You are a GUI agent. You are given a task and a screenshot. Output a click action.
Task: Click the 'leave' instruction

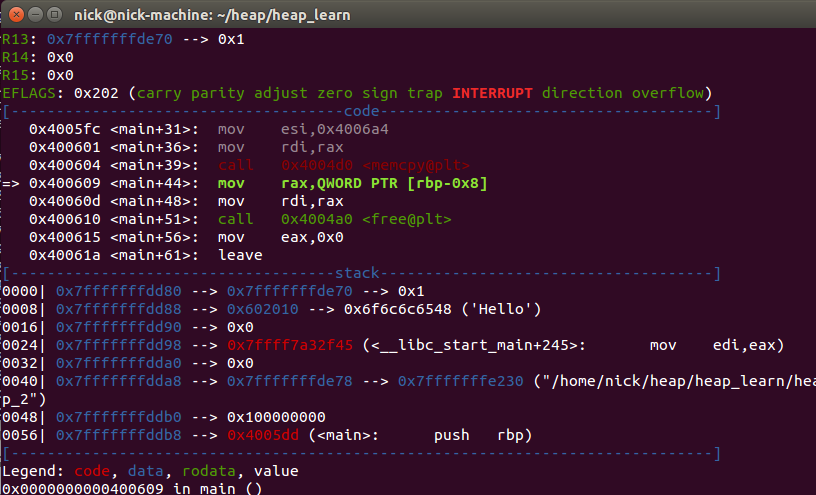coord(240,255)
